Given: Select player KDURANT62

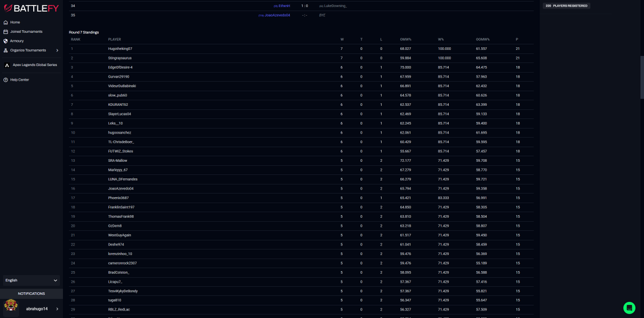Looking at the screenshot, I should coord(118,105).
